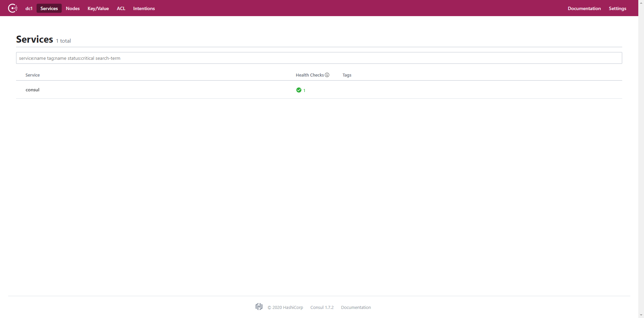Open the Documentation link in header
The image size is (644, 318).
(x=584, y=8)
